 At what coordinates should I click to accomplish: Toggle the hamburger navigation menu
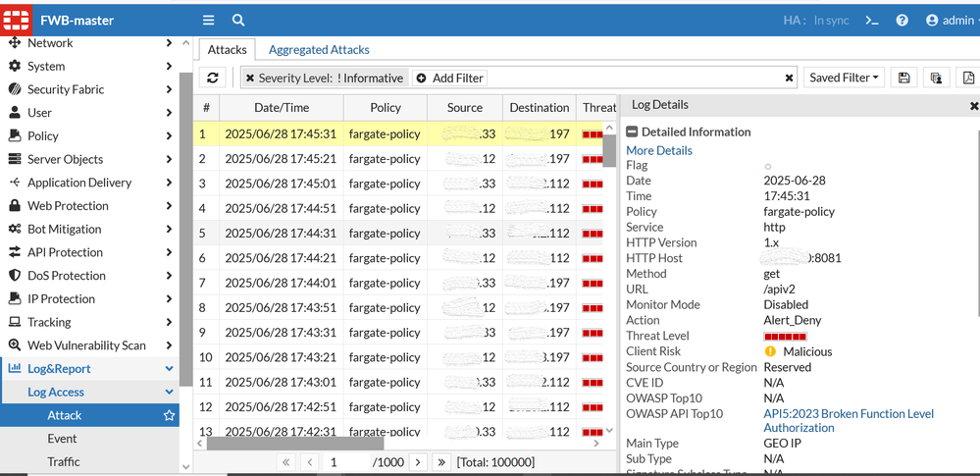tap(208, 20)
